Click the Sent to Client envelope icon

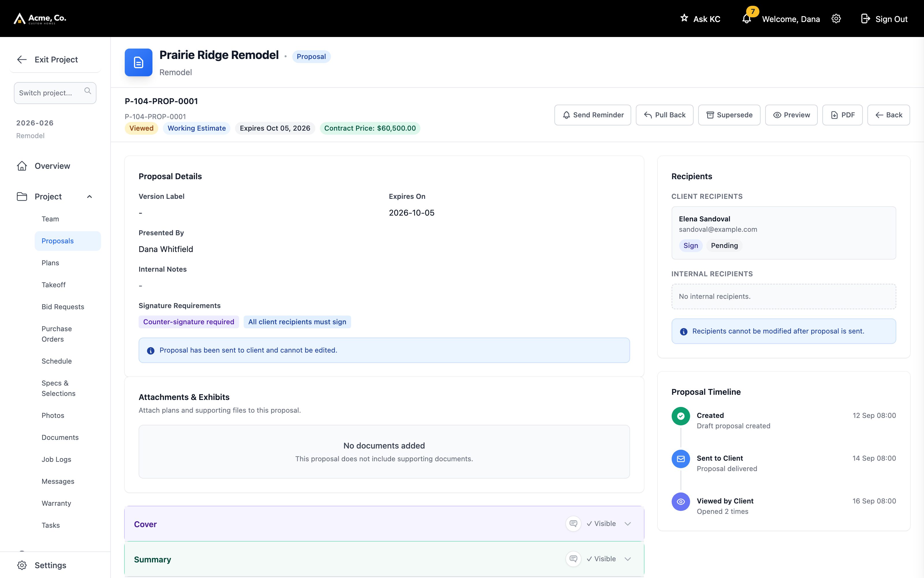(681, 459)
